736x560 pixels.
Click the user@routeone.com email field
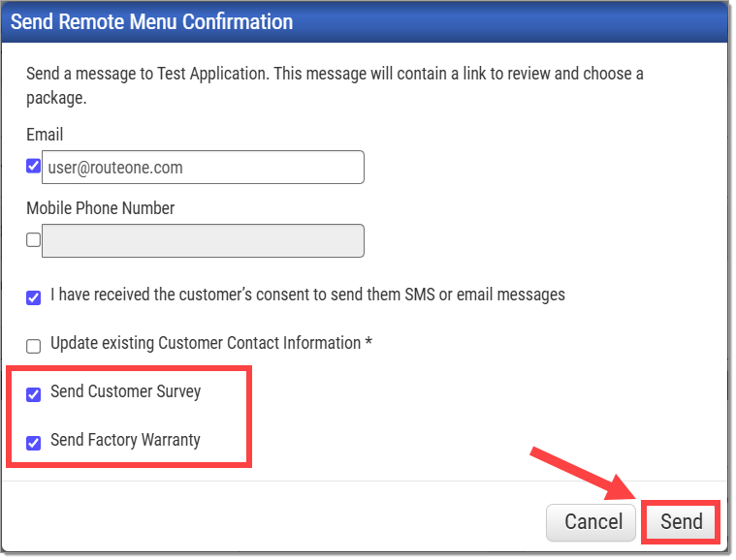tap(203, 168)
